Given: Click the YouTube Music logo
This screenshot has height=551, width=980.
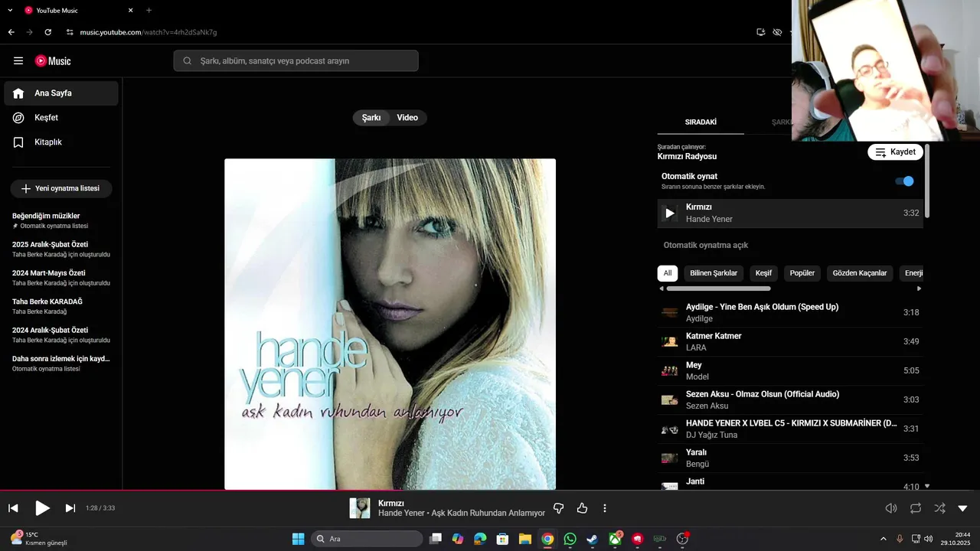Looking at the screenshot, I should tap(53, 60).
